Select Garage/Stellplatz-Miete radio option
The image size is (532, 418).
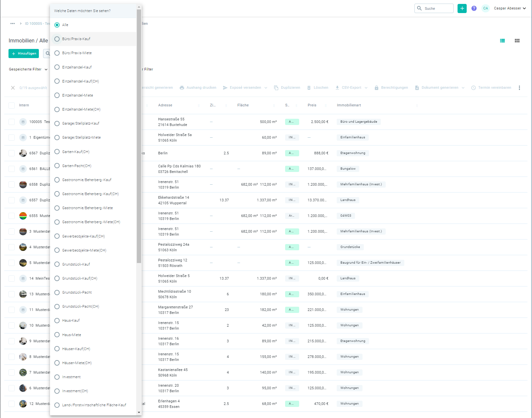click(57, 137)
